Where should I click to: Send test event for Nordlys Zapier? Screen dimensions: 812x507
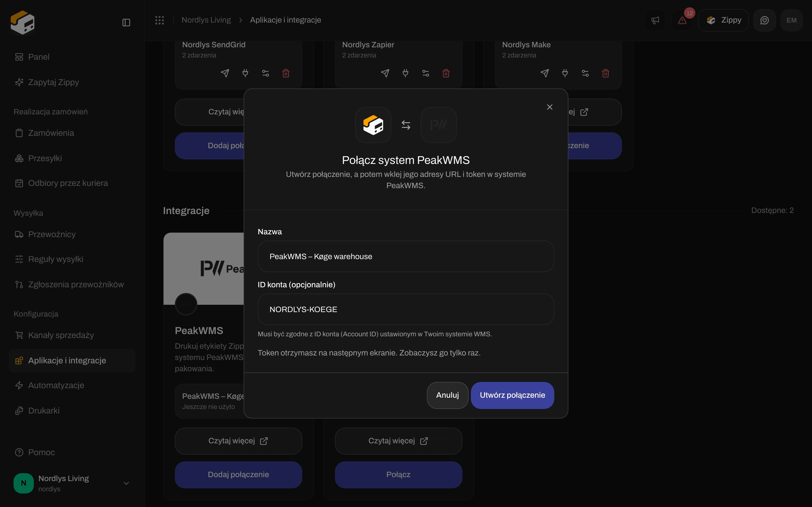pyautogui.click(x=385, y=73)
